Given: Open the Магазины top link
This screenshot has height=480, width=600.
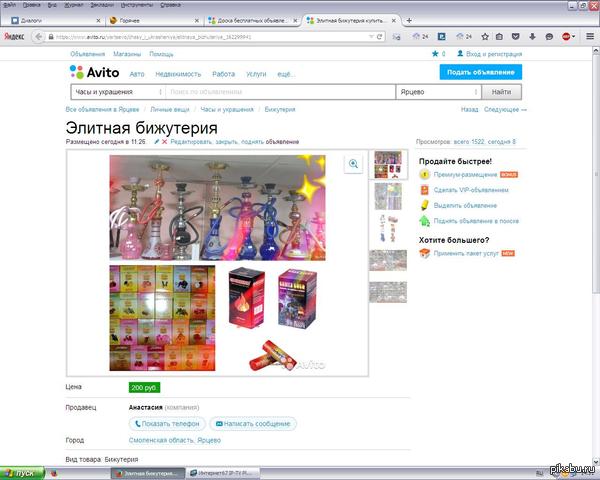Looking at the screenshot, I should point(127,54).
